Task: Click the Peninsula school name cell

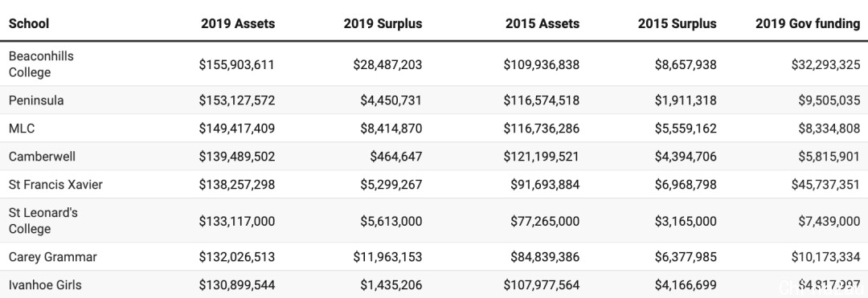Action: (36, 100)
